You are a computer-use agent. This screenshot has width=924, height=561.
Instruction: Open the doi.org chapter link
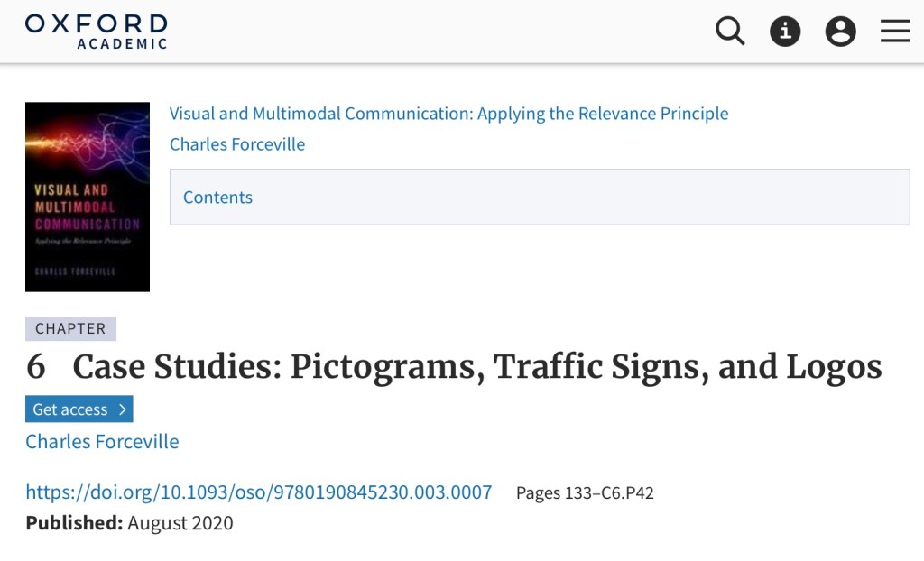click(x=259, y=492)
